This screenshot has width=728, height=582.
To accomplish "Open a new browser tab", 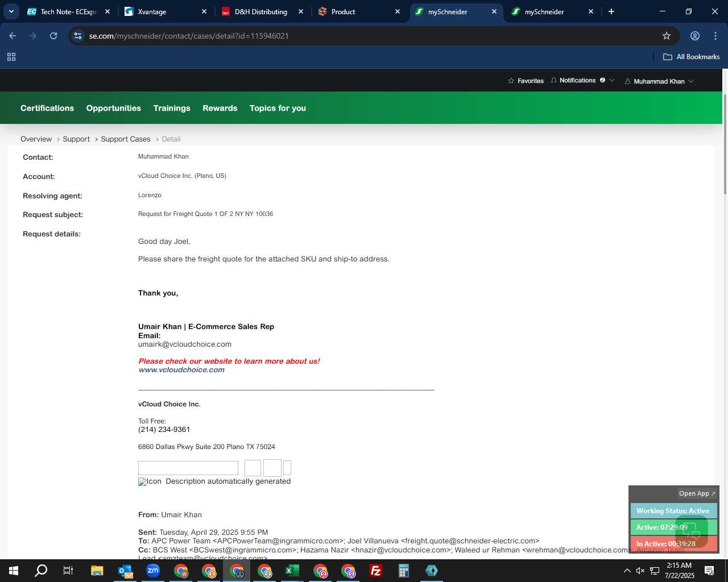I will (611, 11).
